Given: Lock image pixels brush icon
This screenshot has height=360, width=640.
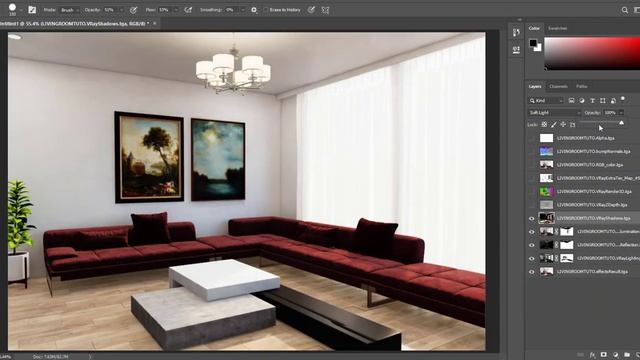Looking at the screenshot, I should 554,124.
